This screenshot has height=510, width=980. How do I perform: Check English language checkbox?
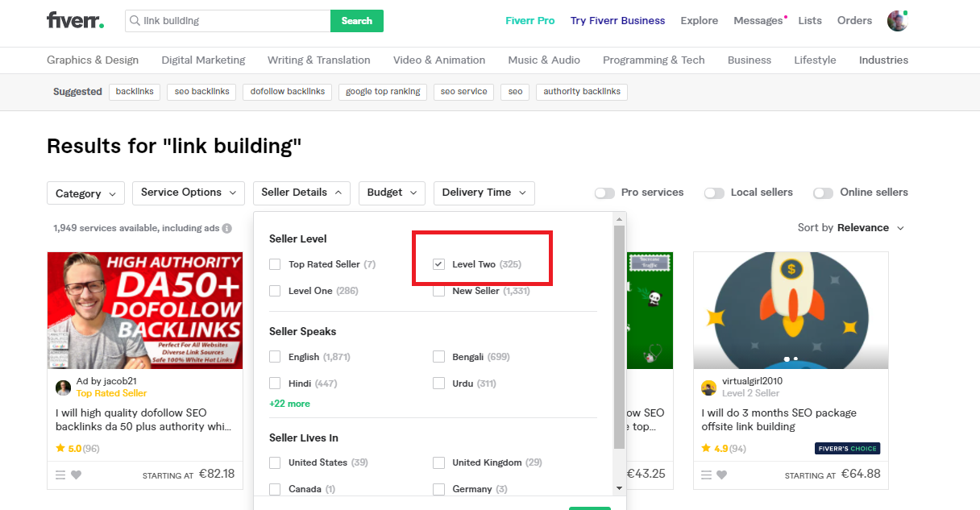275,357
